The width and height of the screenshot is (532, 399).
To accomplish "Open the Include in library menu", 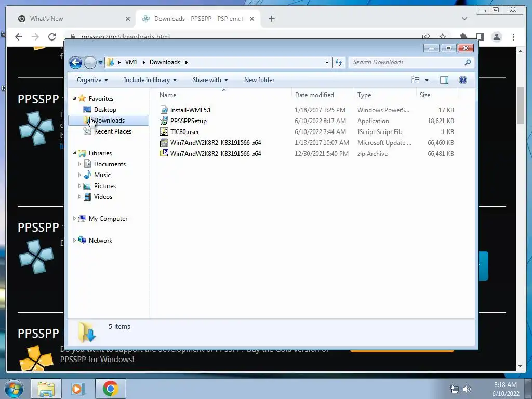I will click(x=150, y=80).
